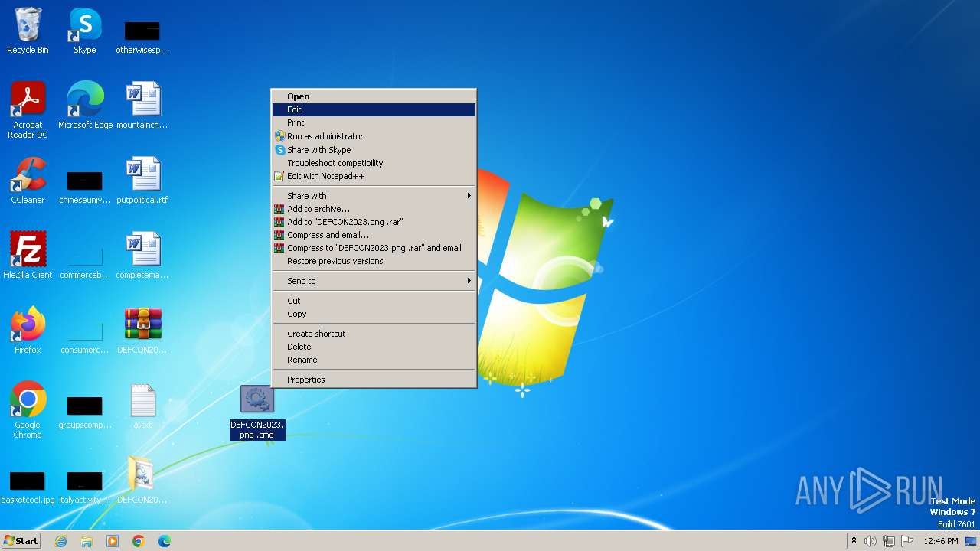Choose Compress to "DEFCON2023.png .rar" and email
980x551 pixels.
coord(374,248)
